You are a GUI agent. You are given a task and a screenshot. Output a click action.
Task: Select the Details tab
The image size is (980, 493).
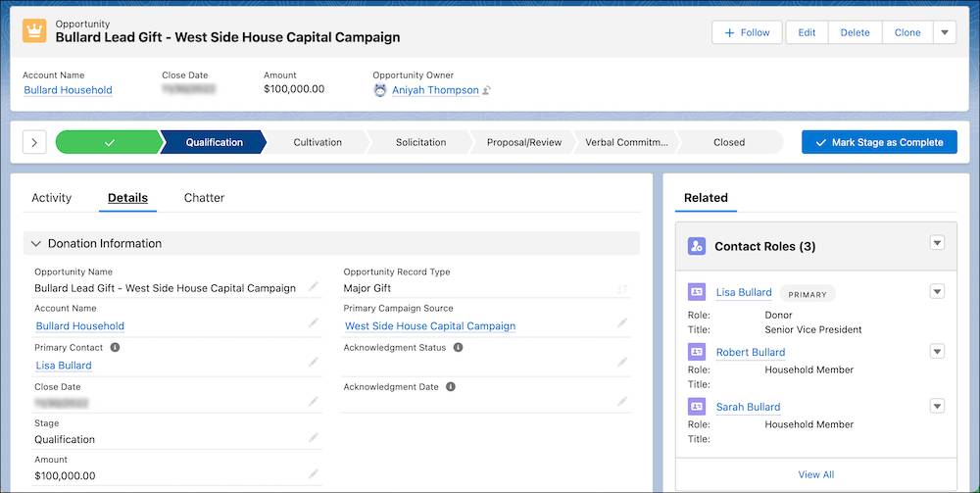[127, 197]
